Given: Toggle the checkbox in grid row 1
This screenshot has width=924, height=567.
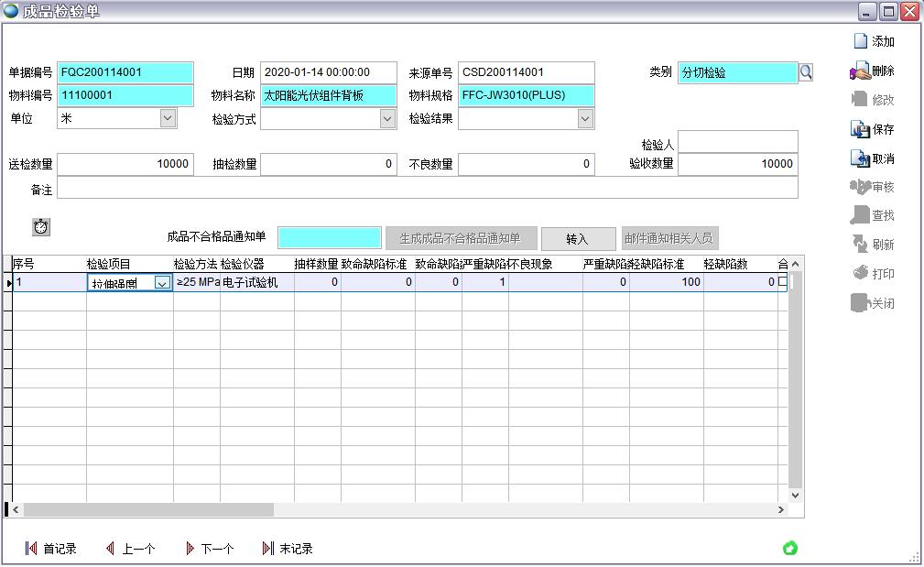Looking at the screenshot, I should [782, 282].
